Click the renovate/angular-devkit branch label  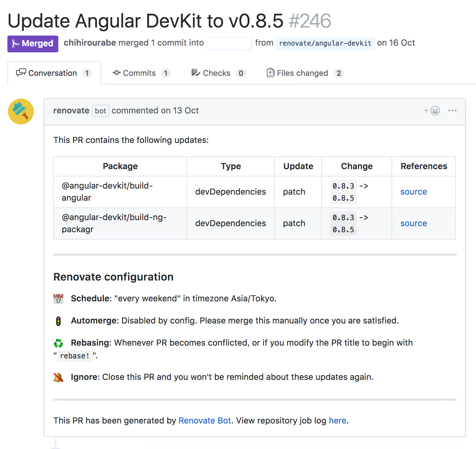click(325, 43)
